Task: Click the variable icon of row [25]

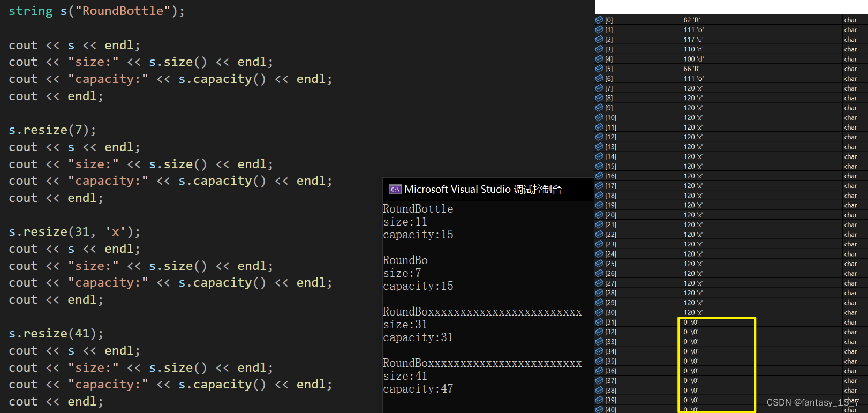Action: (599, 264)
